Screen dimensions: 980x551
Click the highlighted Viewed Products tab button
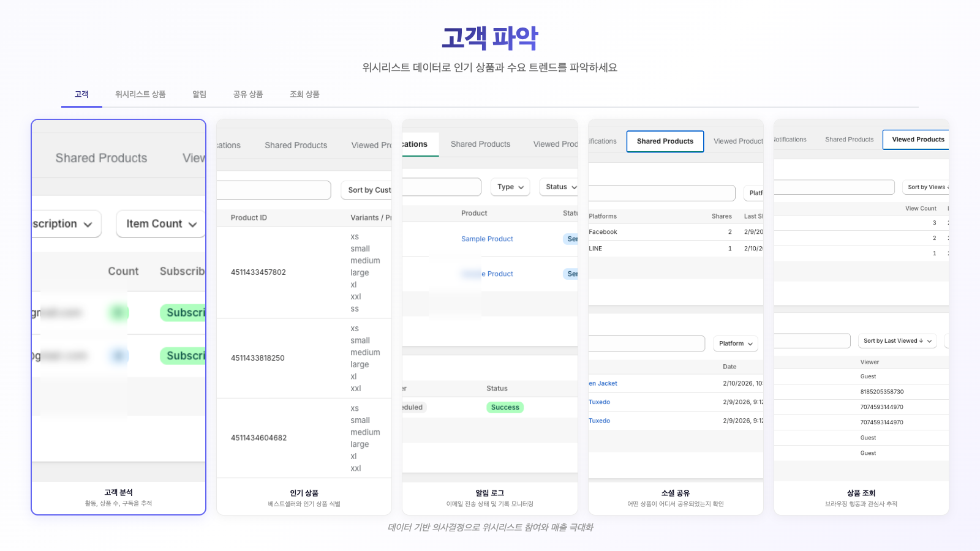pyautogui.click(x=917, y=140)
